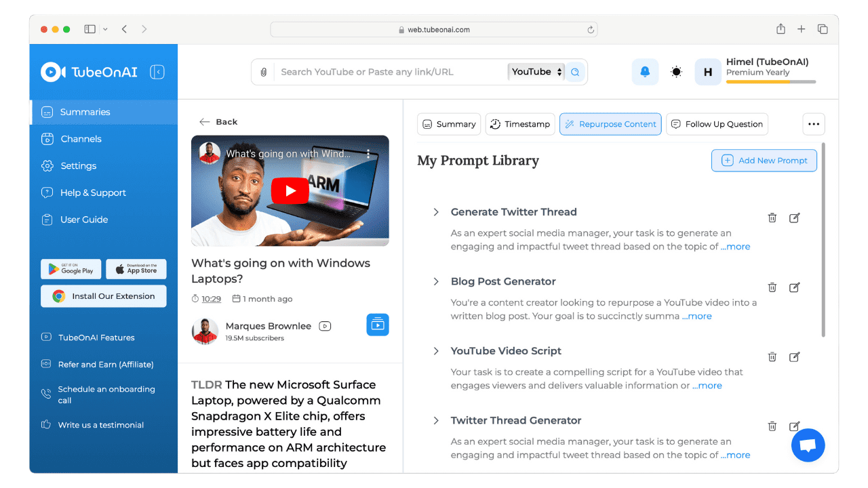Image resolution: width=868 pixels, height=488 pixels.
Task: Show Safari tab overview icon
Action: [x=823, y=29]
